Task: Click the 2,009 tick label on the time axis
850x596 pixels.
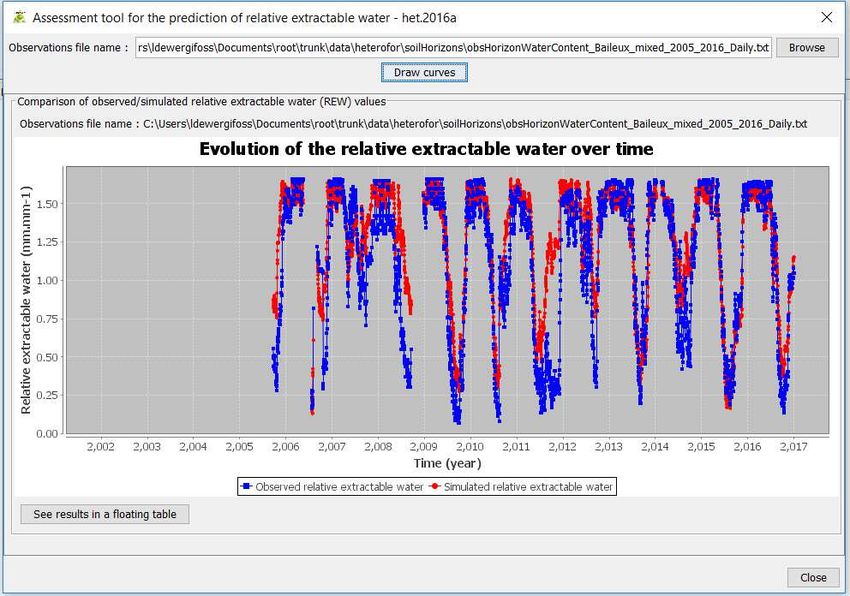Action: [x=424, y=446]
